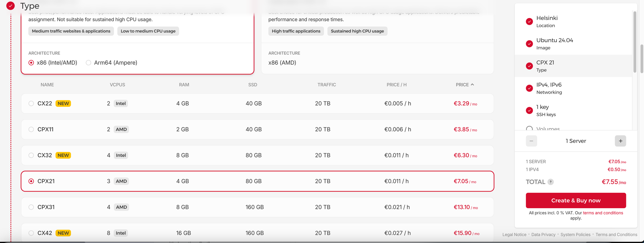Select the Arm64 (Ampere) architecture option
This screenshot has height=243, width=644.
pos(89,63)
